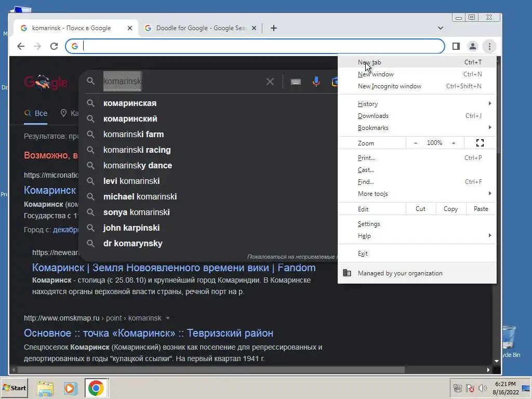This screenshot has width=532, height=399.
Task: Open Основное точка Комаринск Тевризский район link
Action: (148, 333)
